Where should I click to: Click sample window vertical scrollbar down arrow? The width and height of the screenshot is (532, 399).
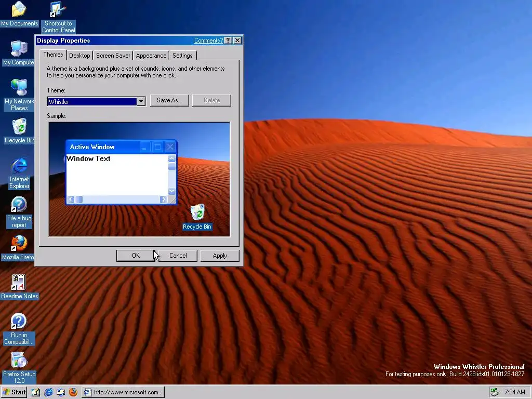coord(172,191)
